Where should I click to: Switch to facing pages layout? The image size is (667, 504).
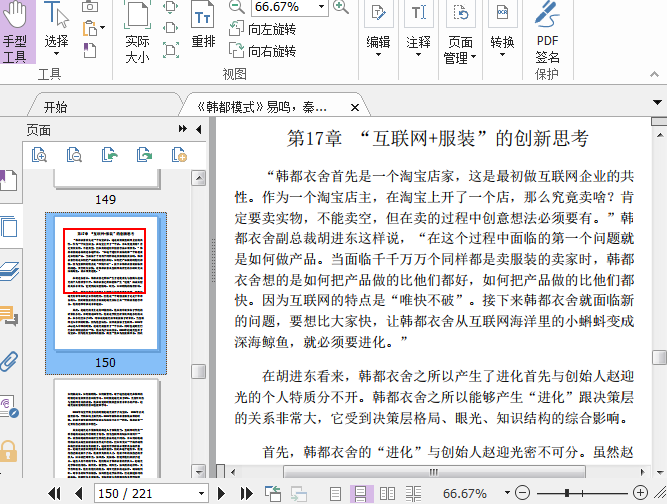[x=387, y=493]
